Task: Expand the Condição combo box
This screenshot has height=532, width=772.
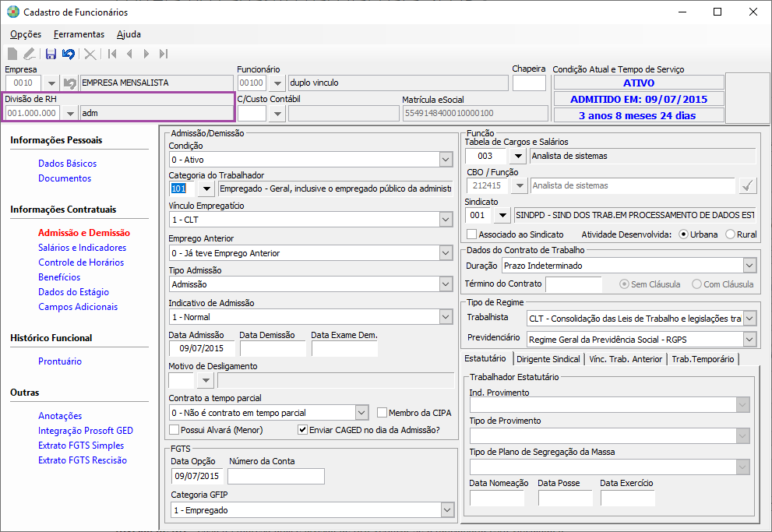Action: pos(446,160)
